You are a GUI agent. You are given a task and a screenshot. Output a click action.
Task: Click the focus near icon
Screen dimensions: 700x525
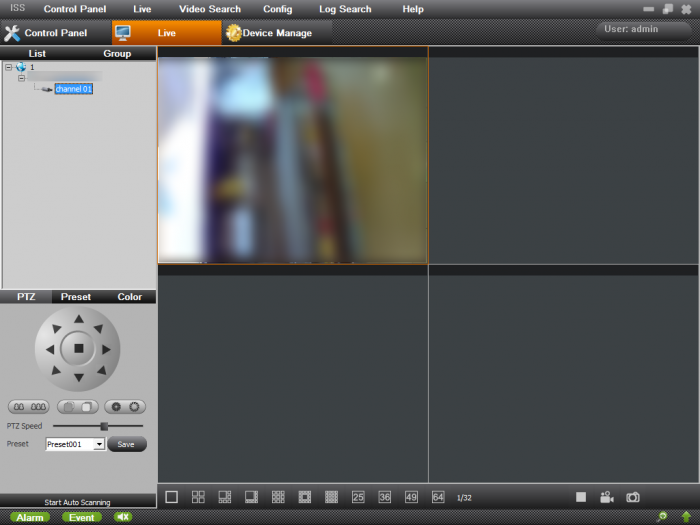point(69,407)
